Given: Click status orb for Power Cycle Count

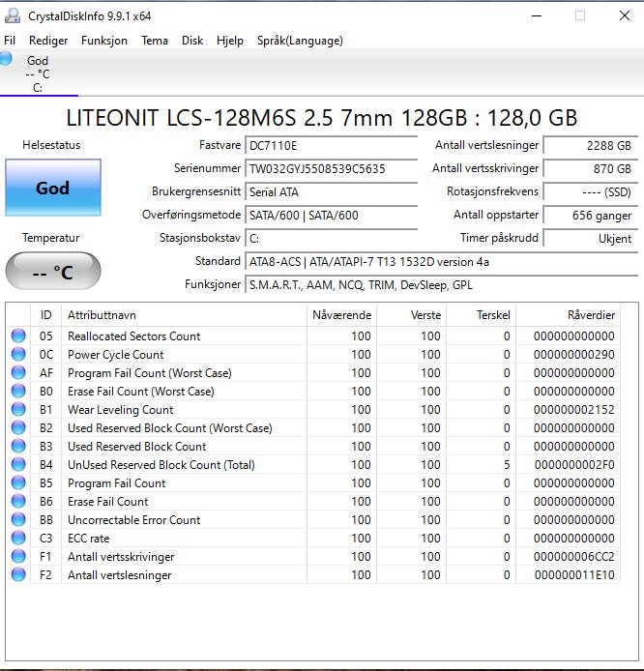Looking at the screenshot, I should pyautogui.click(x=18, y=354).
